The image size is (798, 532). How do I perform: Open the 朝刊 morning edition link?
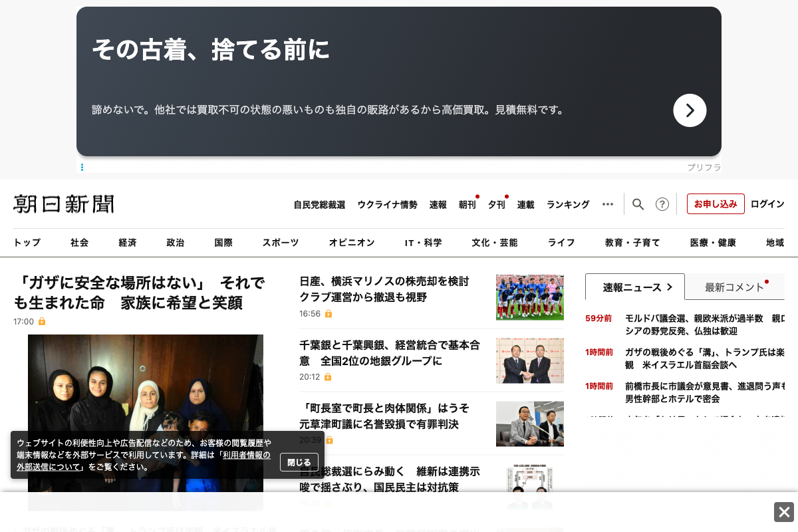pyautogui.click(x=467, y=205)
